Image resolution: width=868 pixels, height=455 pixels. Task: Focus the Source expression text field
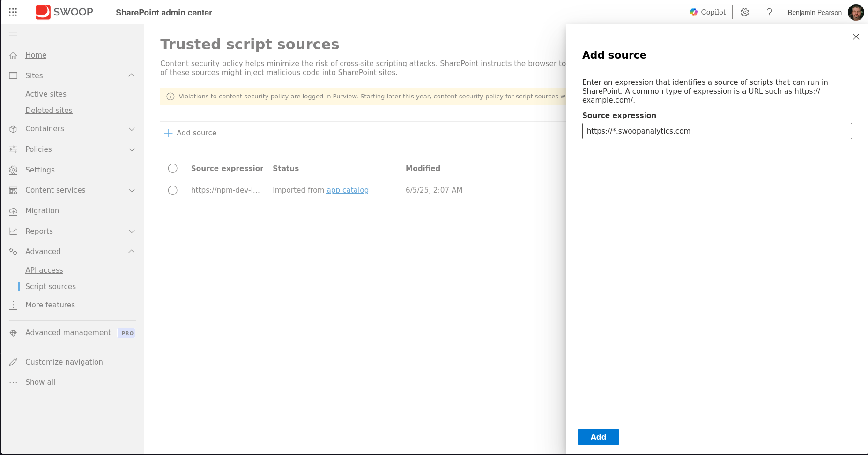[x=717, y=131]
